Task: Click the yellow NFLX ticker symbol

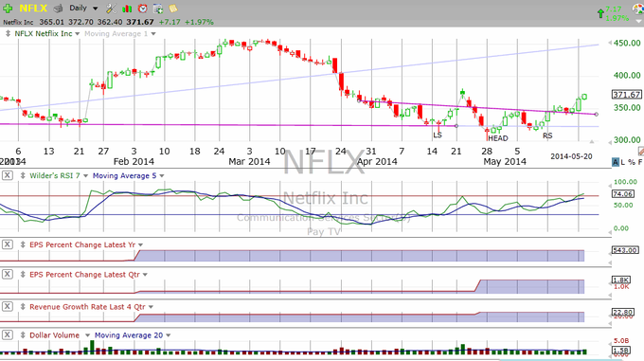Action: (x=33, y=9)
